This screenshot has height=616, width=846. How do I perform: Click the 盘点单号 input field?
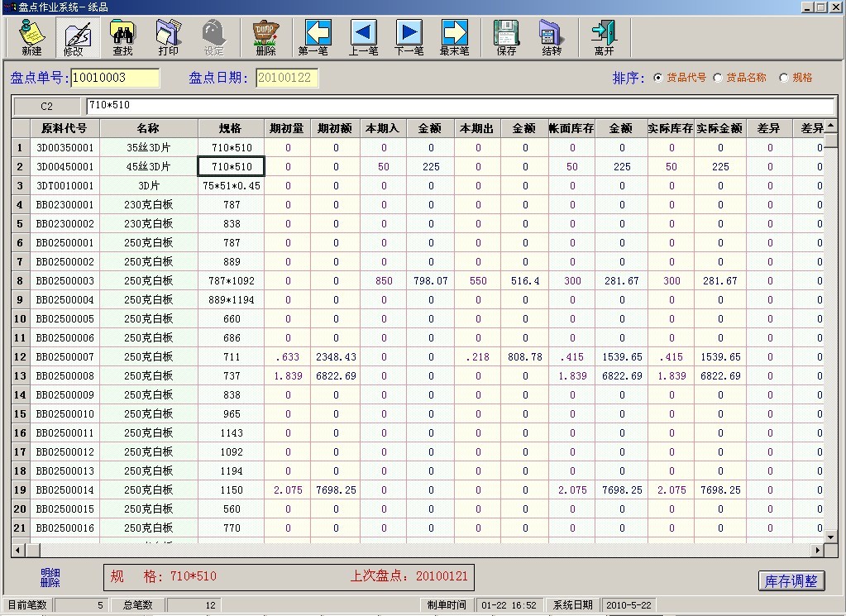[x=115, y=78]
